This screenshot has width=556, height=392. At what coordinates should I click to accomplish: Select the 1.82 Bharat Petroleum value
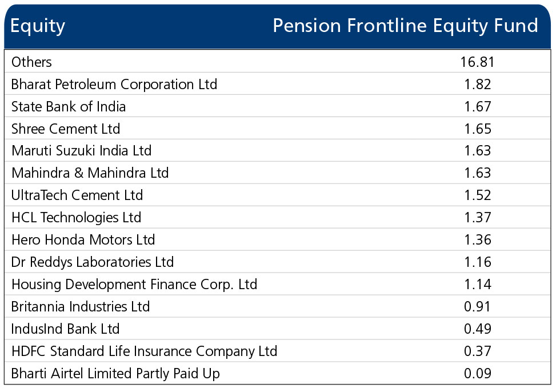pyautogui.click(x=478, y=85)
